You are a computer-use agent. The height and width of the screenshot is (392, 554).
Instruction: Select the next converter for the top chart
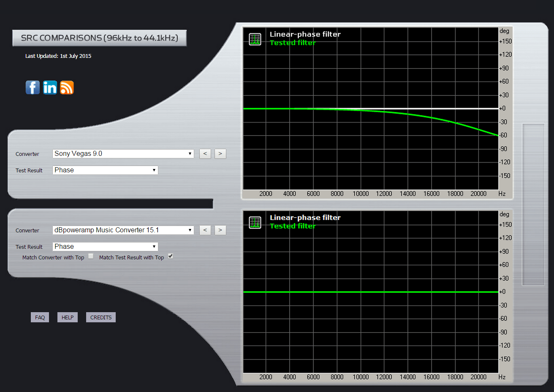[x=220, y=153]
